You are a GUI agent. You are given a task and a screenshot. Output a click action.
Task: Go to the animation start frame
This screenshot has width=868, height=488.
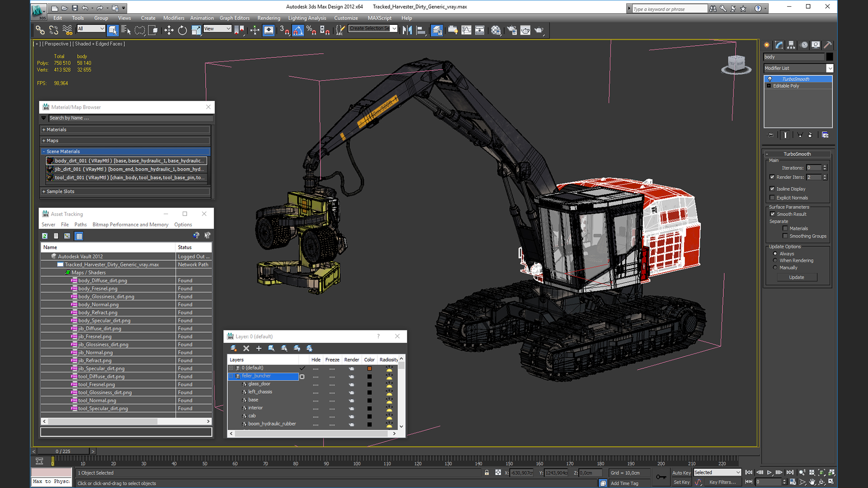pyautogui.click(x=749, y=472)
